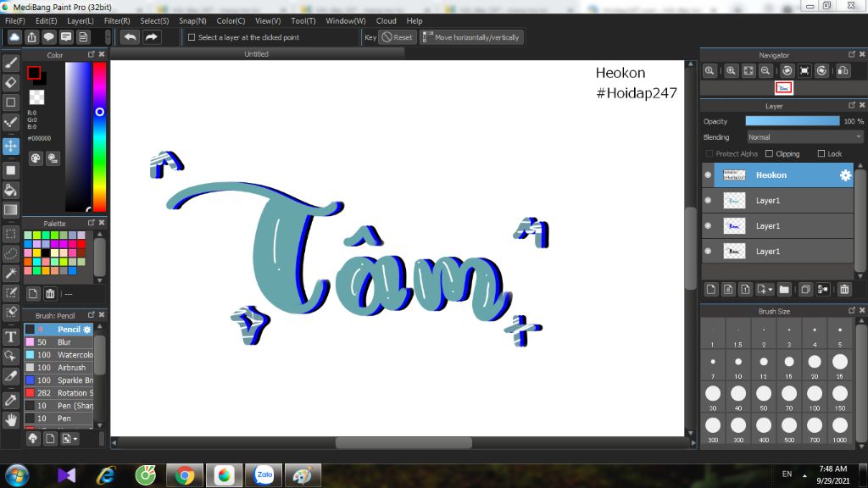Screen dimensions: 868x488
Task: Pick the Gradient tool
Action: (10, 210)
